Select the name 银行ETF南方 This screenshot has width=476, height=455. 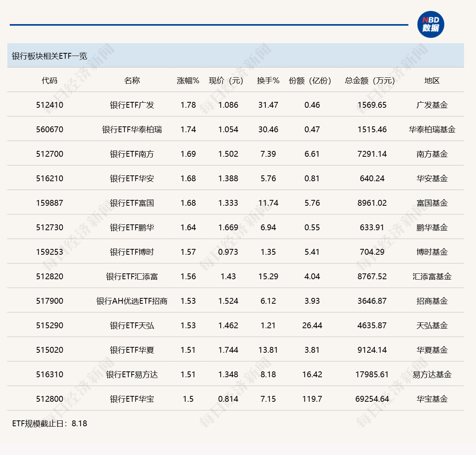(x=132, y=154)
